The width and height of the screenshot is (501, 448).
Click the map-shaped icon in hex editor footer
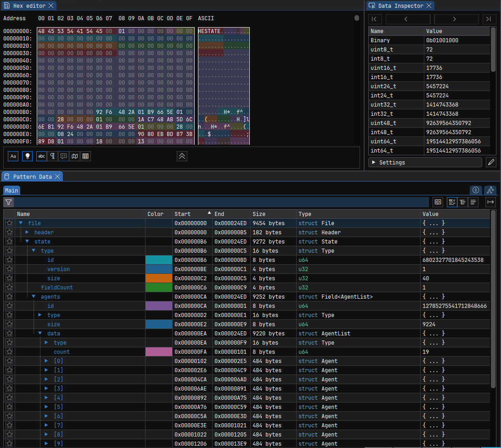[x=74, y=156]
